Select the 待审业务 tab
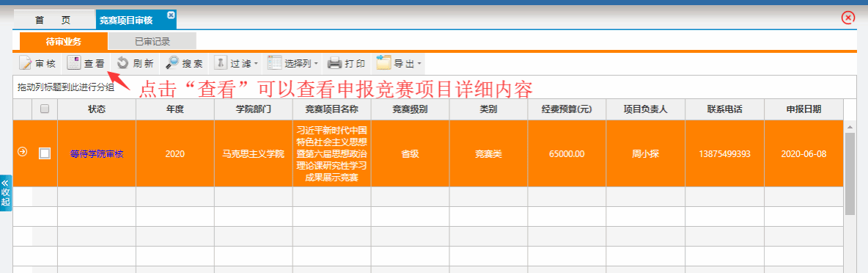 pyautogui.click(x=64, y=41)
